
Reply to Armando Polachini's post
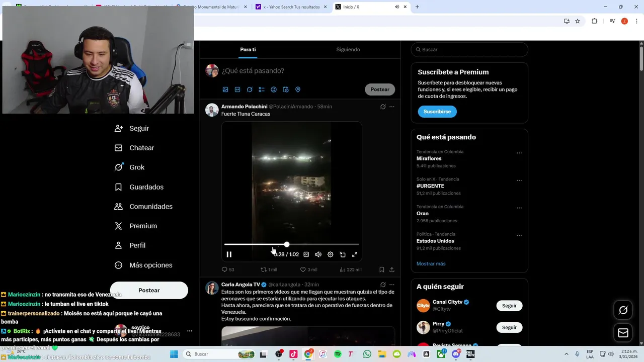[x=228, y=269]
